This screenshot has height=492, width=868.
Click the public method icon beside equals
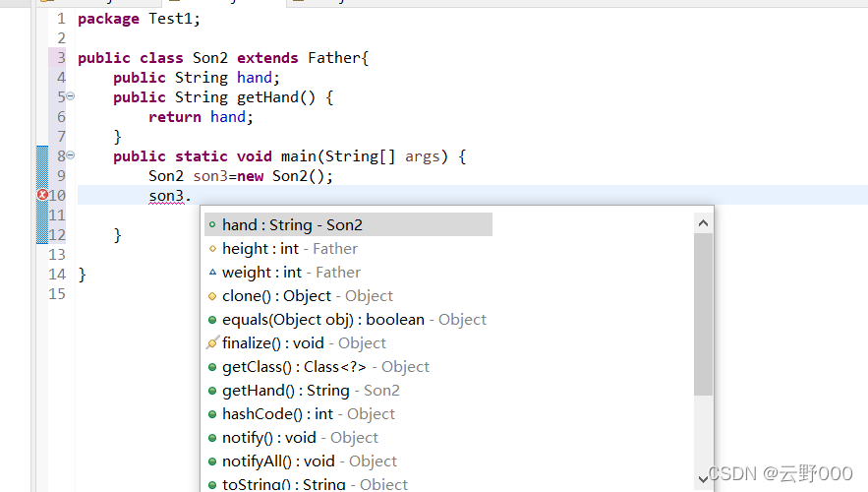212,320
